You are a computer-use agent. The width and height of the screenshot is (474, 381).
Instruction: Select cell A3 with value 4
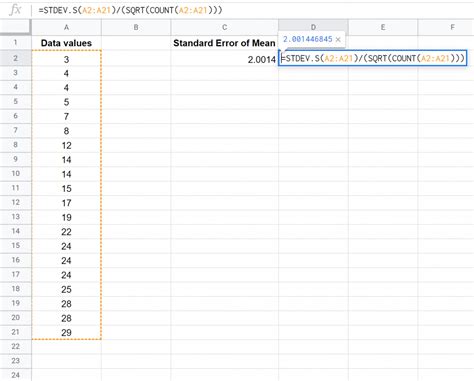pyautogui.click(x=66, y=73)
